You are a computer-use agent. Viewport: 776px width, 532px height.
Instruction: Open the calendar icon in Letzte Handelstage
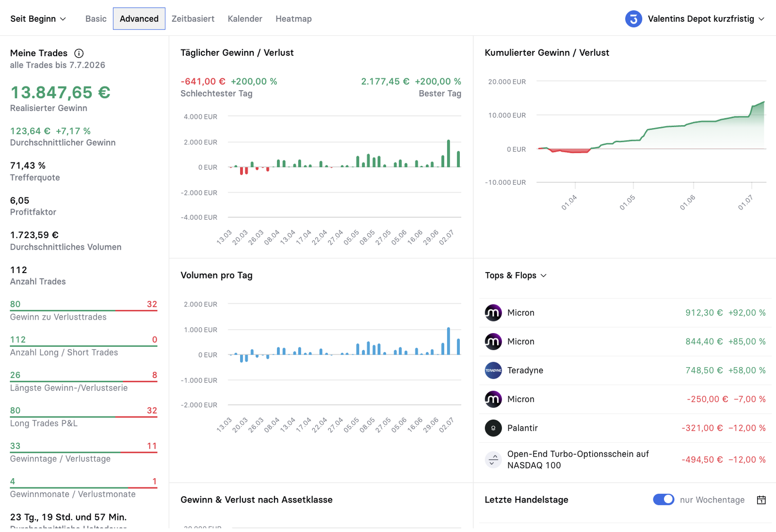coord(761,500)
